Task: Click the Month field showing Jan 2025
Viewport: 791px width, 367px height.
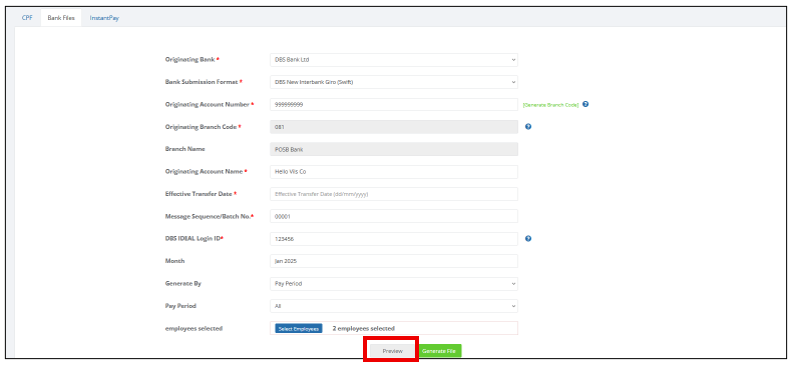Action: point(394,261)
